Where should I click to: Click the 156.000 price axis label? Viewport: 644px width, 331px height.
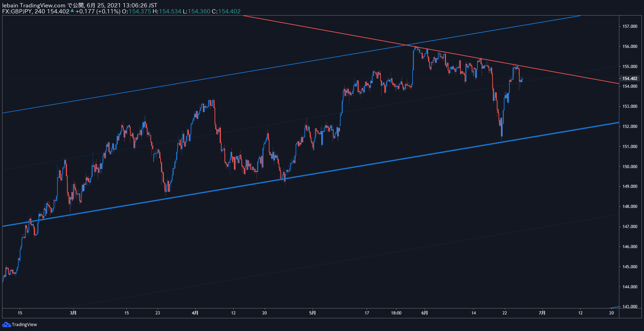tap(630, 47)
